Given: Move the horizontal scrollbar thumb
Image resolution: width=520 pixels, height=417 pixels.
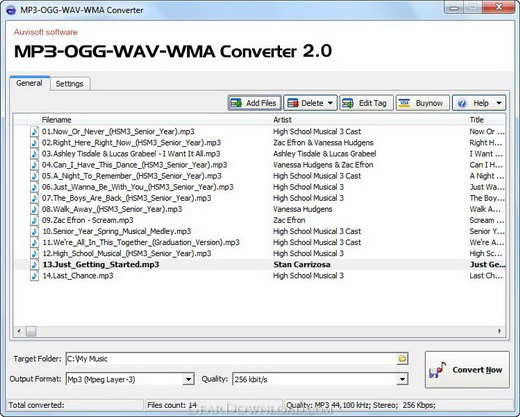Looking at the screenshot, I should point(32,331).
